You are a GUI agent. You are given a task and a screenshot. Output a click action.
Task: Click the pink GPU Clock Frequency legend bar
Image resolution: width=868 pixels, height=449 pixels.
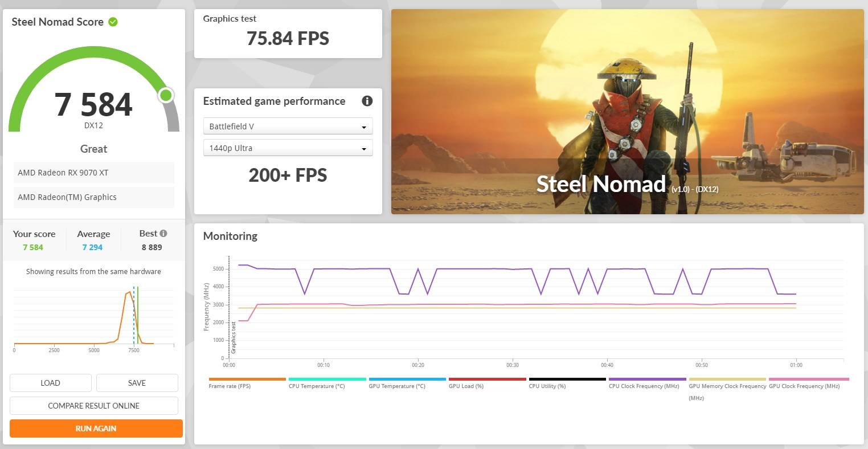point(808,379)
